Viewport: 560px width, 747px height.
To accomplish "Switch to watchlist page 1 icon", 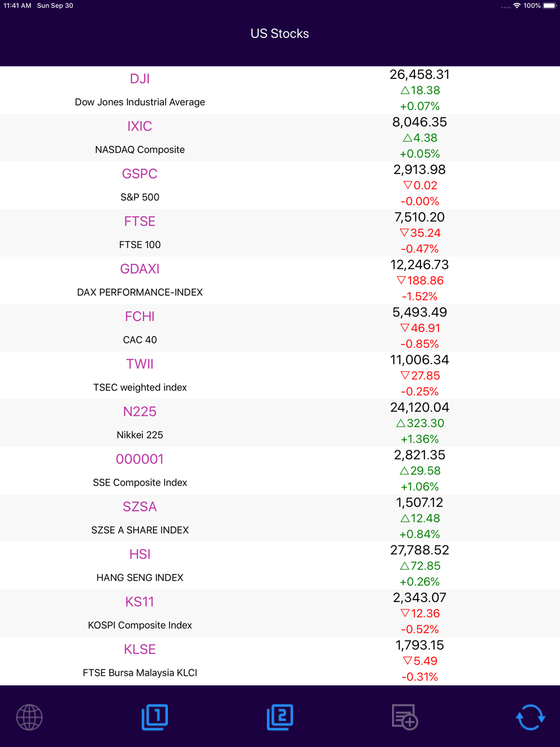I will (x=155, y=717).
